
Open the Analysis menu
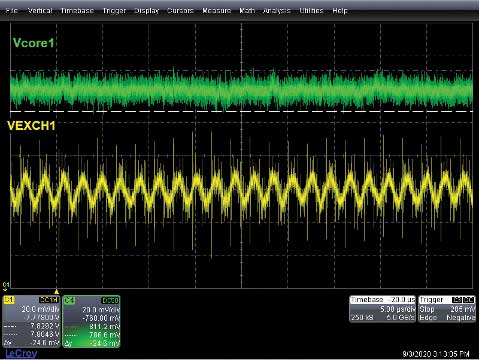277,11
